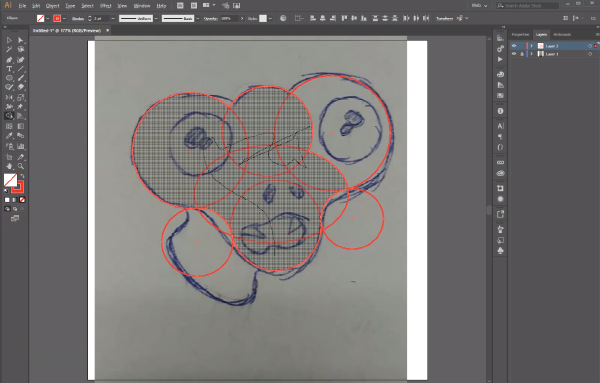
Task: Expand Layer 2 contents
Action: pos(532,46)
